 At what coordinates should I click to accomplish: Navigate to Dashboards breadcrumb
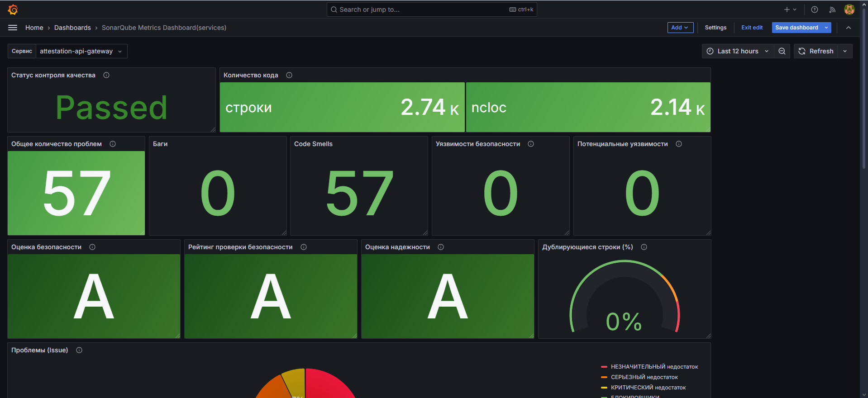pyautogui.click(x=72, y=28)
